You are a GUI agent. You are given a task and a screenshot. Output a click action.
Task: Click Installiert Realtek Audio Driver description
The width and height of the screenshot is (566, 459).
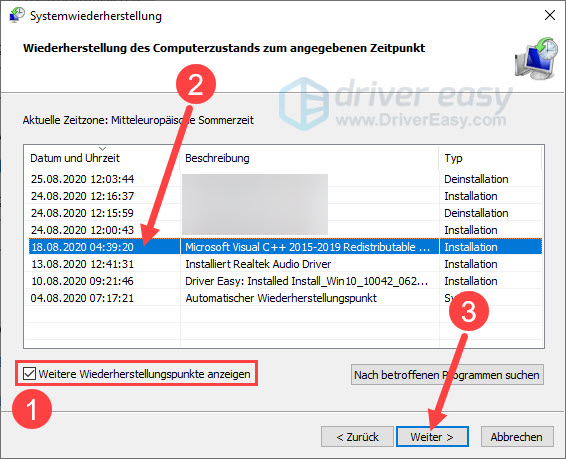[258, 264]
